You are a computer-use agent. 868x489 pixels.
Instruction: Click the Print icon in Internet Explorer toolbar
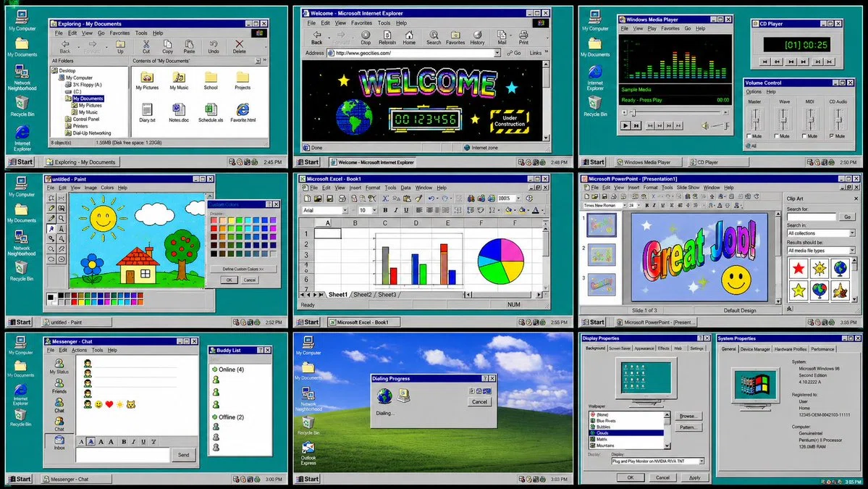click(523, 35)
